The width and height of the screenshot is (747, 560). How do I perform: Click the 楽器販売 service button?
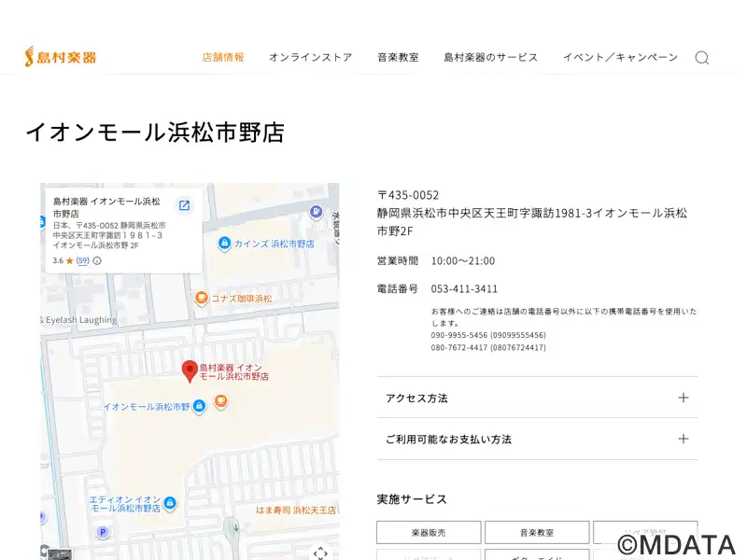pyautogui.click(x=429, y=532)
